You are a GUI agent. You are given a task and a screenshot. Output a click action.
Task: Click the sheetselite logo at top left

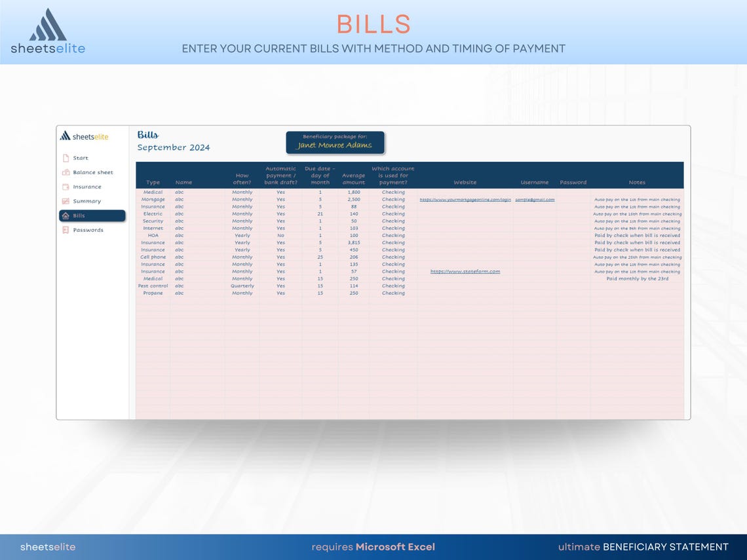pyautogui.click(x=48, y=29)
